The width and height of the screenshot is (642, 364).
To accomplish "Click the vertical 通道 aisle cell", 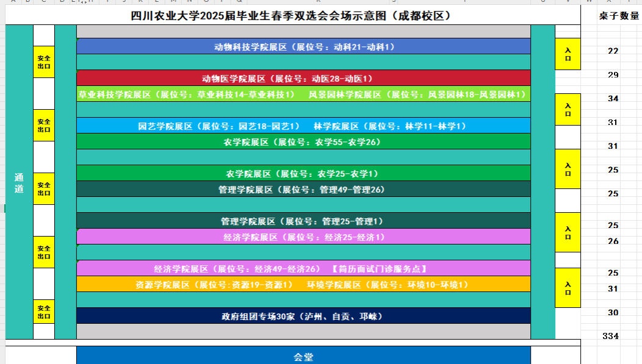I will pyautogui.click(x=19, y=183).
